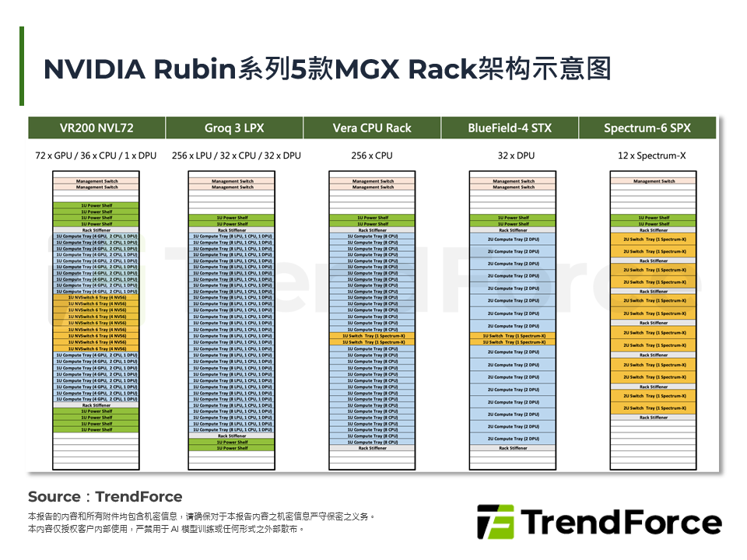
Task: Click the '72 x GPU / 36 x CPU / 1 x DPU' text
Action: (x=96, y=156)
